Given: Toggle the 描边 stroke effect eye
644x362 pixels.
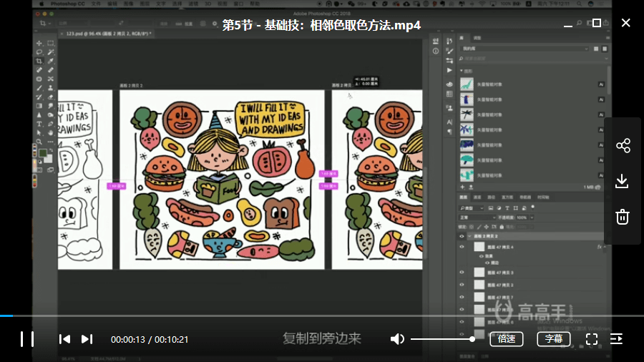Looking at the screenshot, I should pyautogui.click(x=487, y=263).
